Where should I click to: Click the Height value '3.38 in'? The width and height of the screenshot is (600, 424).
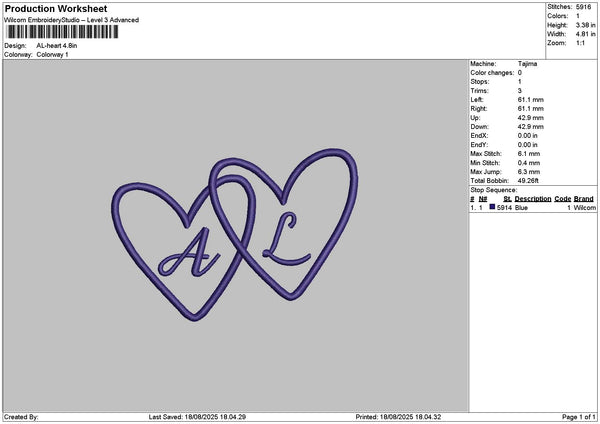pos(585,25)
